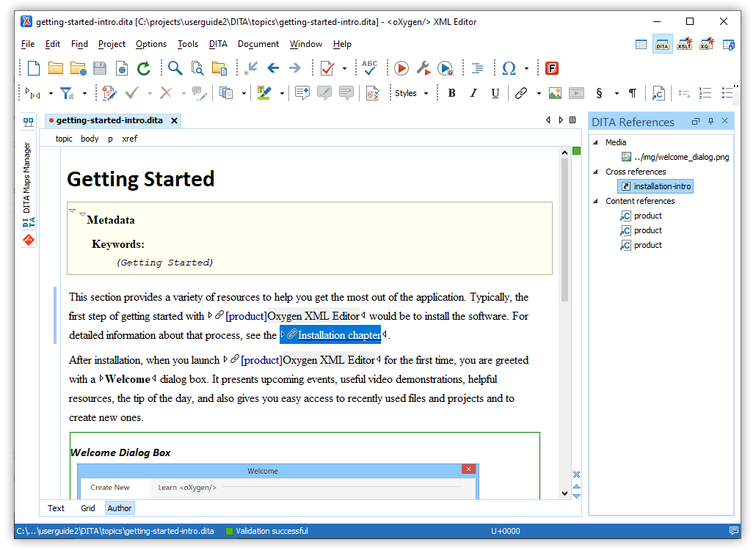
Task: Click the reuse content icon
Action: pos(658,93)
